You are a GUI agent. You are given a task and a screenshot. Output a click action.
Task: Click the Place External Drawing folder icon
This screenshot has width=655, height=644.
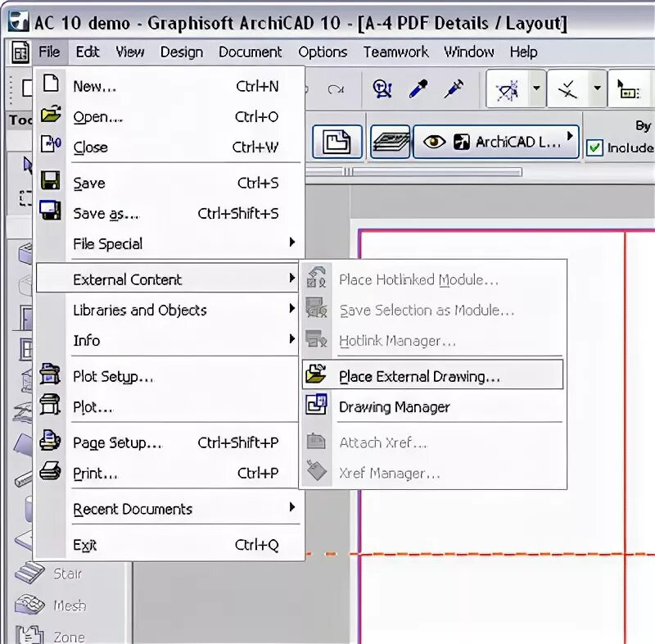(316, 374)
